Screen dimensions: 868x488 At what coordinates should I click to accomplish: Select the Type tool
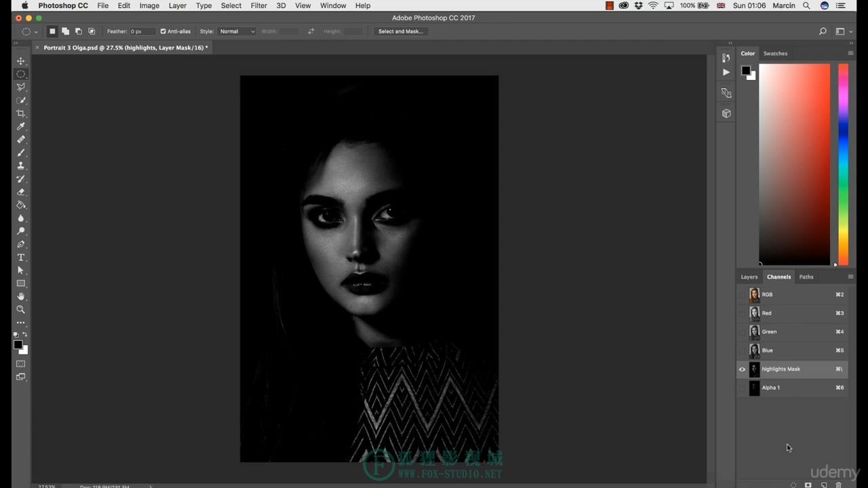coord(21,258)
